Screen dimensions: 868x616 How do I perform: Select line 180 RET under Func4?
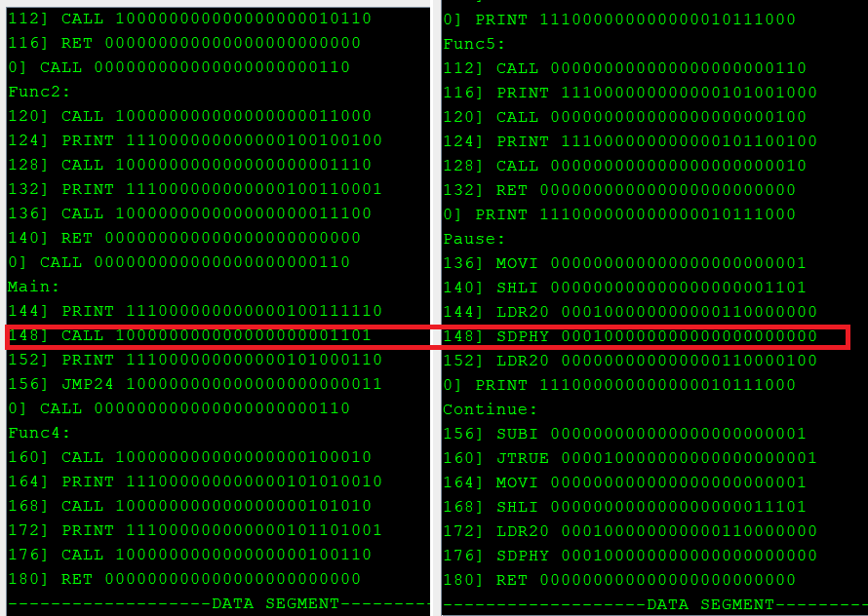(184, 578)
